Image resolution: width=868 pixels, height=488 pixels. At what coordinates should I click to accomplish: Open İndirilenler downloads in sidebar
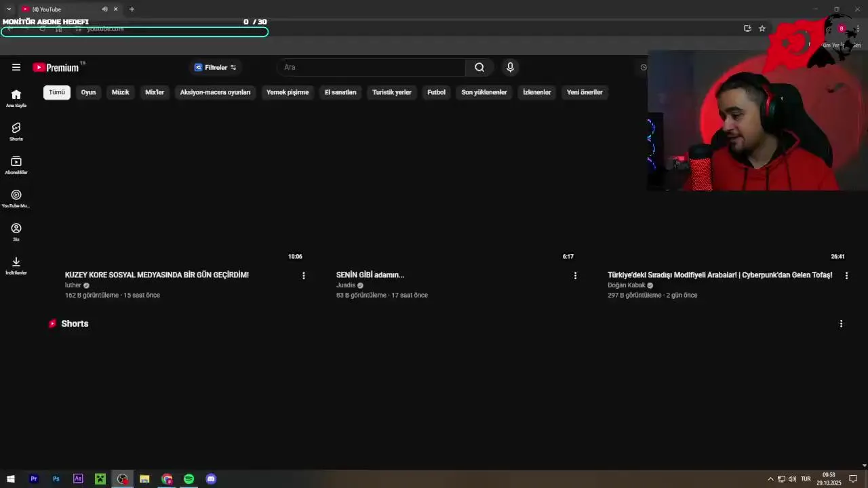[x=16, y=266]
